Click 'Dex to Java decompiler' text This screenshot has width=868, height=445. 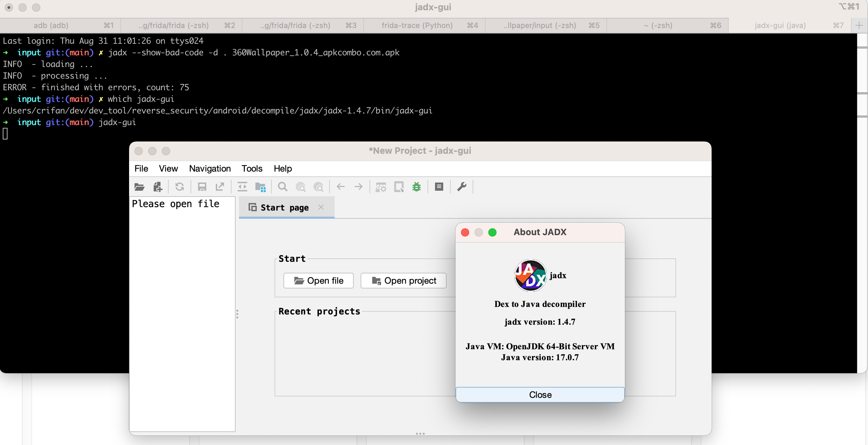click(x=540, y=304)
